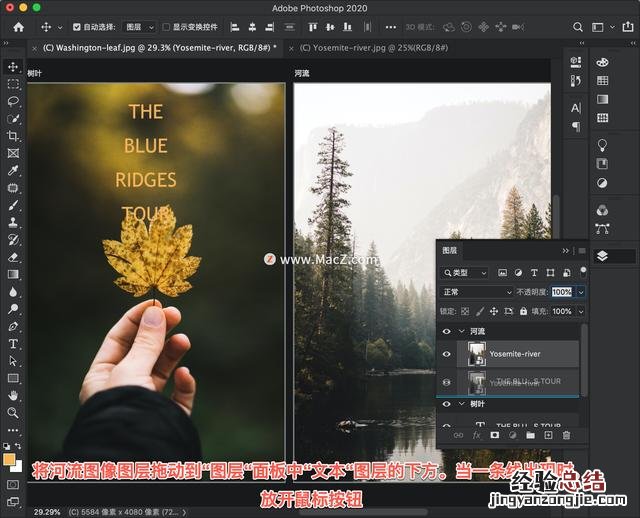640x518 pixels.
Task: Switch to the Yosemite-river.jpg document tab
Action: (x=374, y=48)
